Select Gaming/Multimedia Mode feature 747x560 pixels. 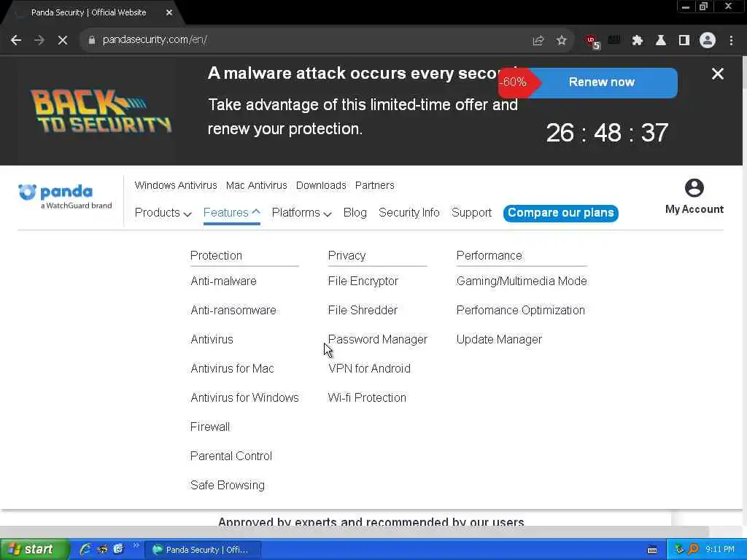521,281
